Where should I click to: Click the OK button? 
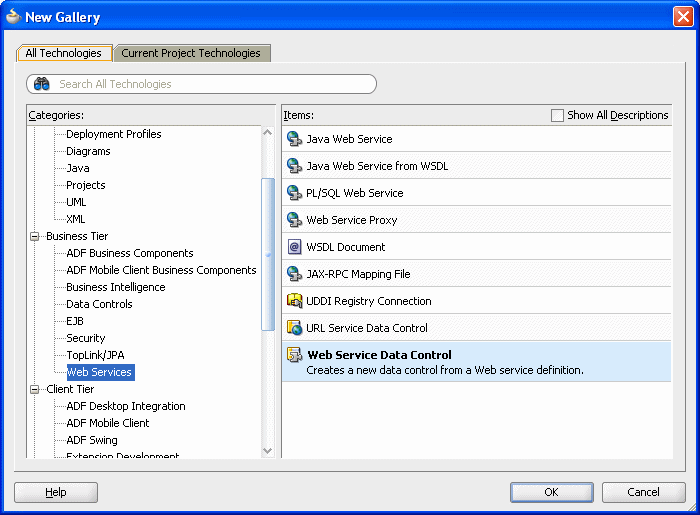(x=551, y=492)
